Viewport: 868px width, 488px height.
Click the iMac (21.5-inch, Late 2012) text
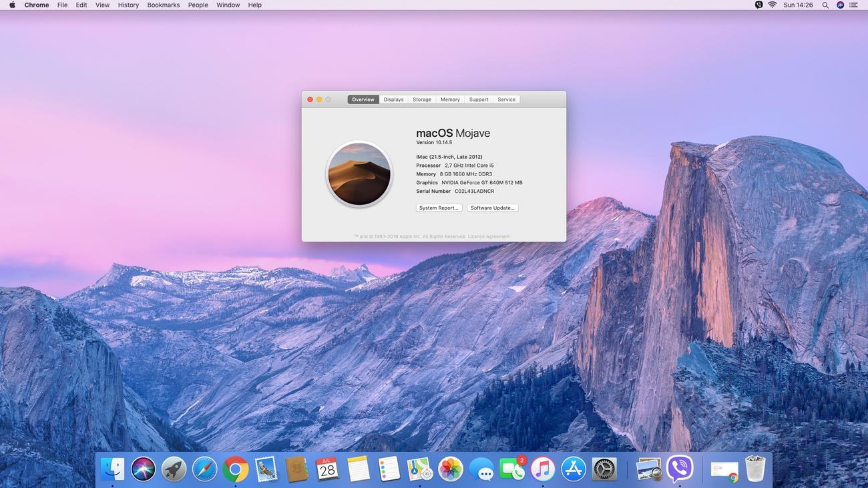coord(449,157)
